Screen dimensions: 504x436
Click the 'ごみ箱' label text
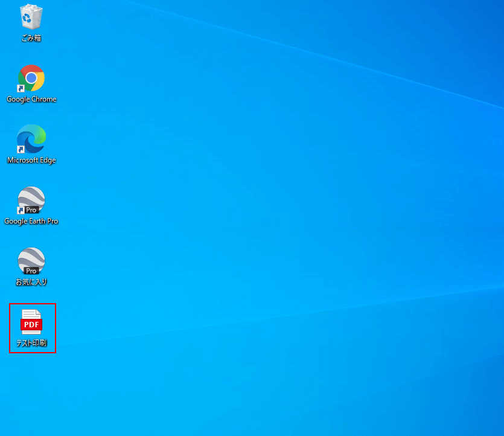pyautogui.click(x=31, y=38)
